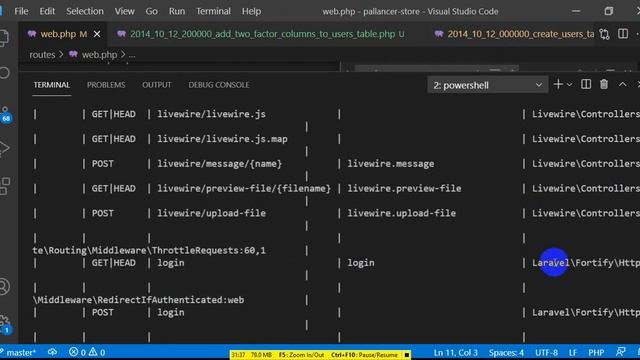
Task: Click POST method in the login row
Action: [102, 312]
